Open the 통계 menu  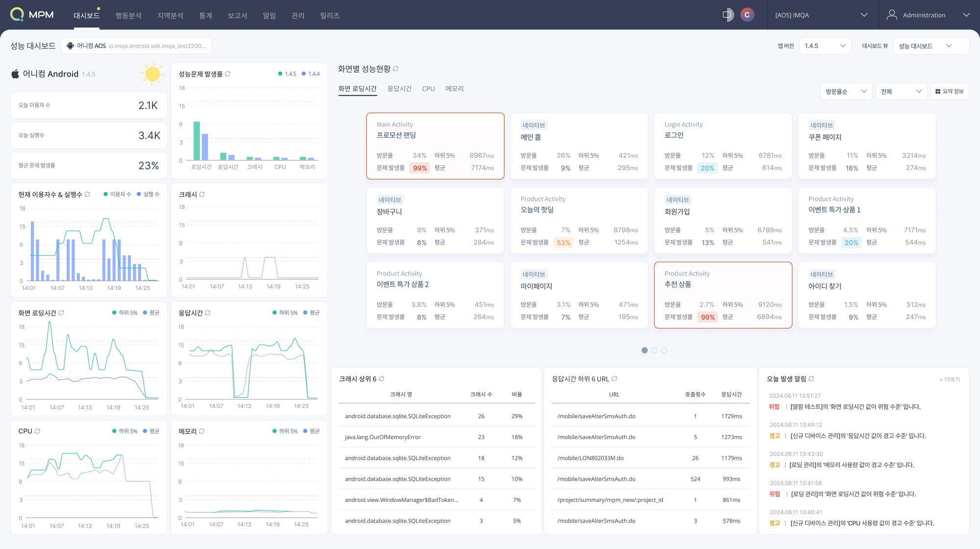pos(206,16)
